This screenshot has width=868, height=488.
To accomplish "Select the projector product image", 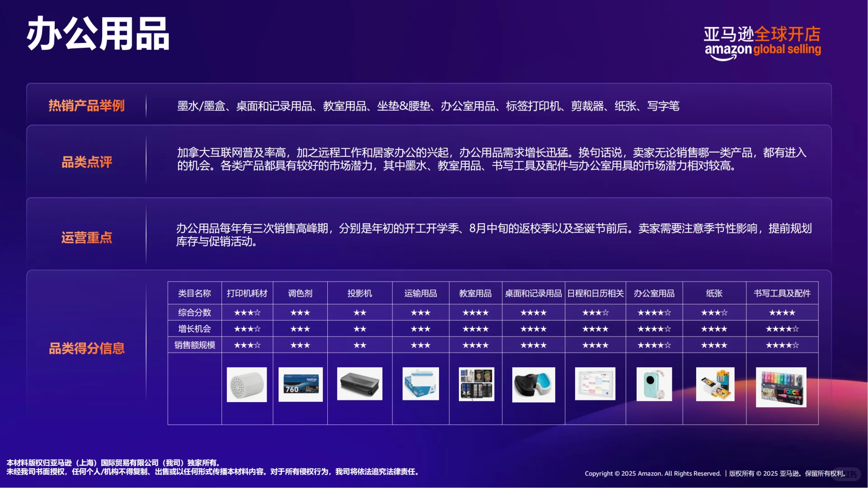I will pos(359,385).
